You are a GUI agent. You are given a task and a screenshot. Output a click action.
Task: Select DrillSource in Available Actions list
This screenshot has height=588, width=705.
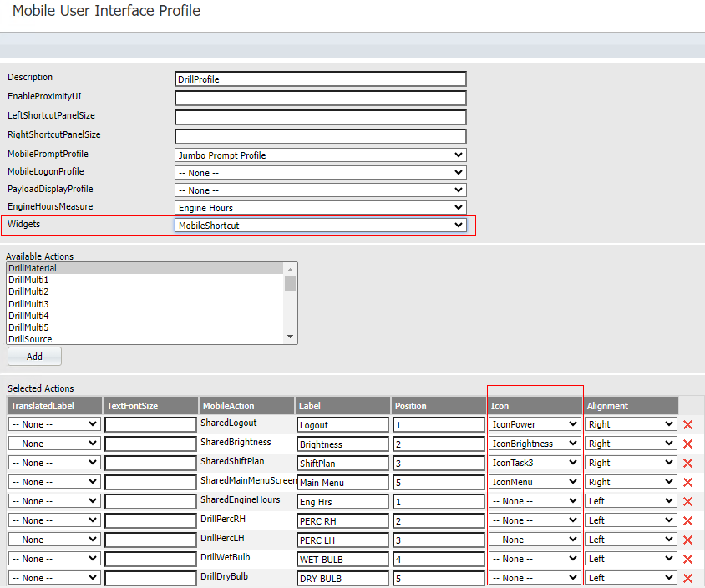tap(30, 339)
